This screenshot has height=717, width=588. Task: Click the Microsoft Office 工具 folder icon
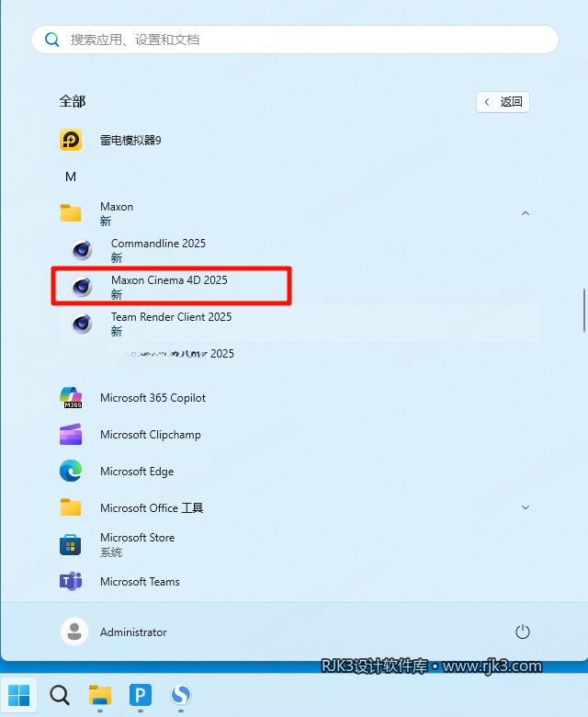tap(71, 507)
